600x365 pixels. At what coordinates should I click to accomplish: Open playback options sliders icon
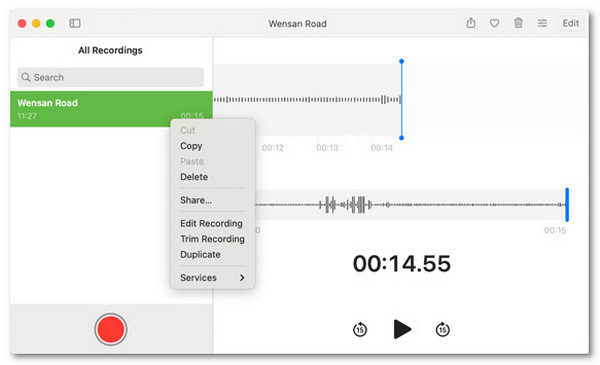(542, 23)
